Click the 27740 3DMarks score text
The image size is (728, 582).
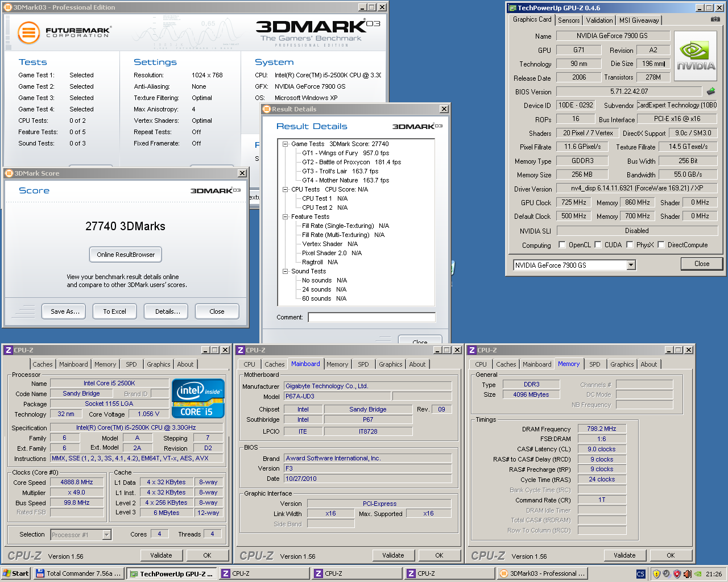[x=125, y=226]
